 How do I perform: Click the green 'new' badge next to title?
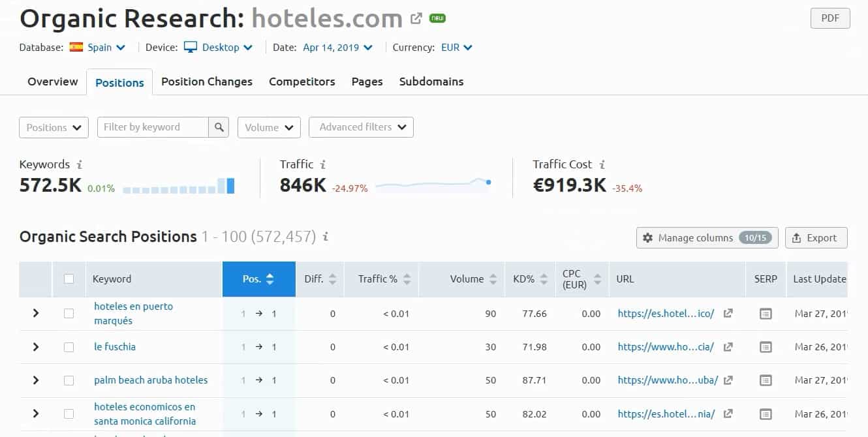[x=437, y=18]
